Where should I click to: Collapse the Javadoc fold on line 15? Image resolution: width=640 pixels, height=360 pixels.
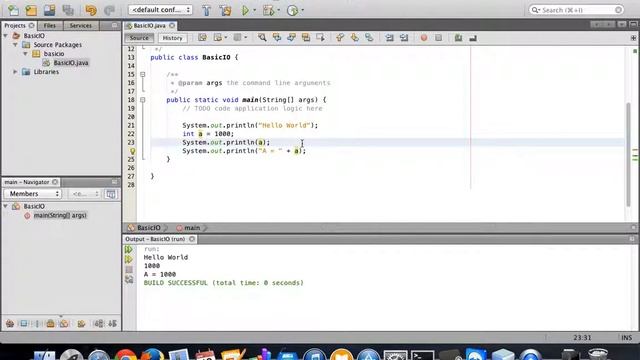(142, 74)
